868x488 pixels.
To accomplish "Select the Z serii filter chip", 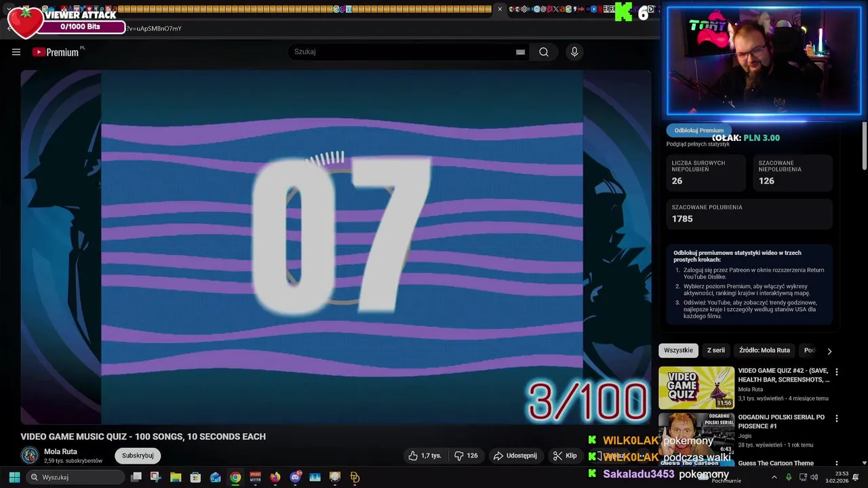I will 715,350.
